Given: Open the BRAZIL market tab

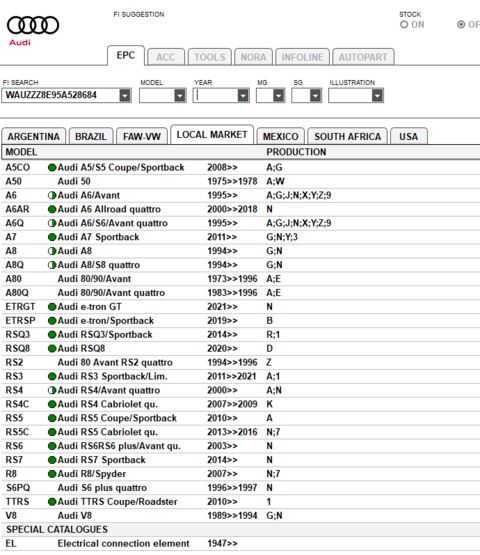Looking at the screenshot, I should click(x=91, y=136).
